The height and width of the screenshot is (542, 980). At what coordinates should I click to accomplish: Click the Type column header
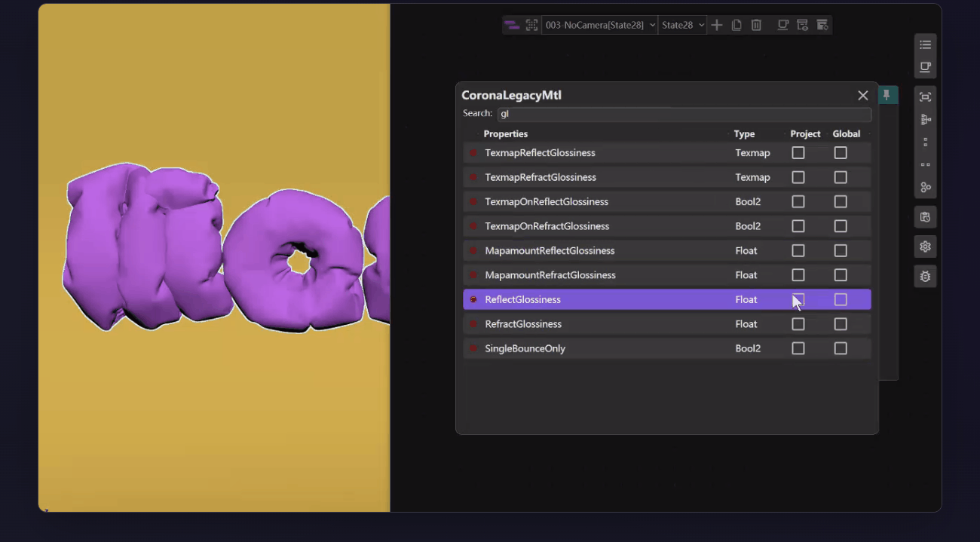[x=744, y=134]
